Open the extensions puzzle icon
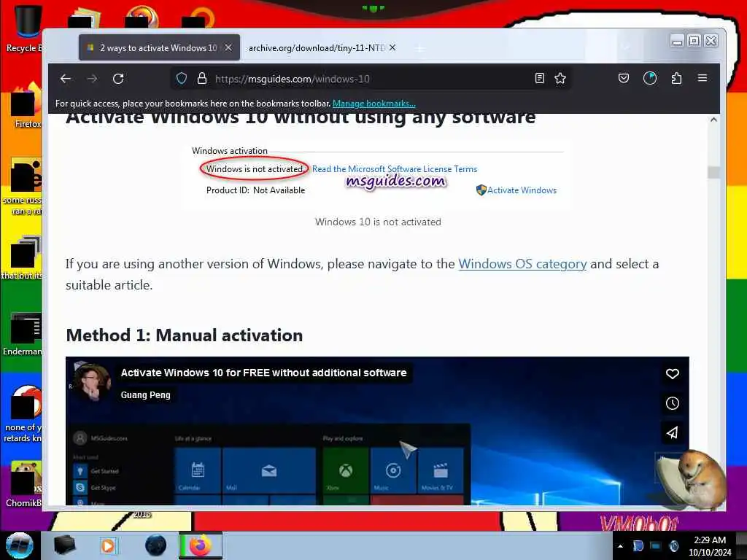This screenshot has height=560, width=747. [x=676, y=78]
